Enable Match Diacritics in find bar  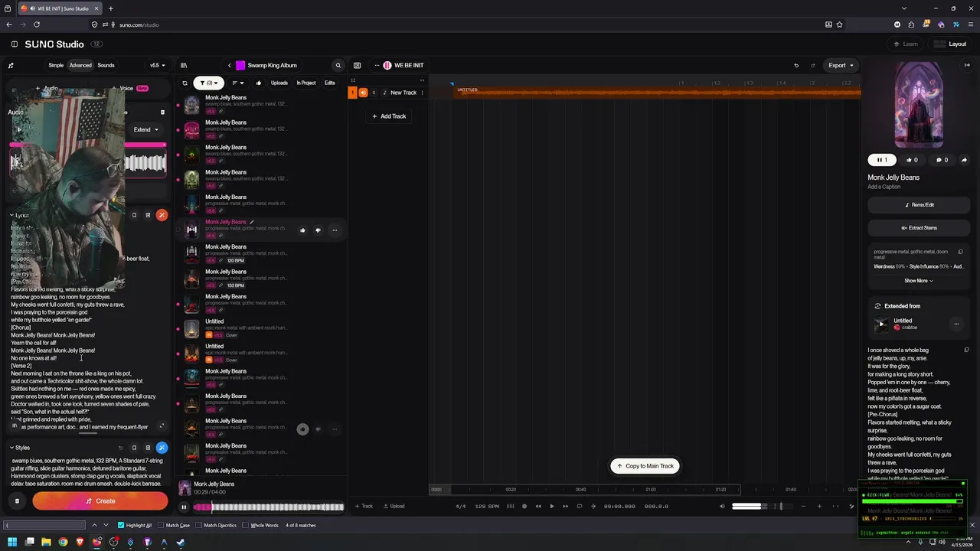(216, 525)
